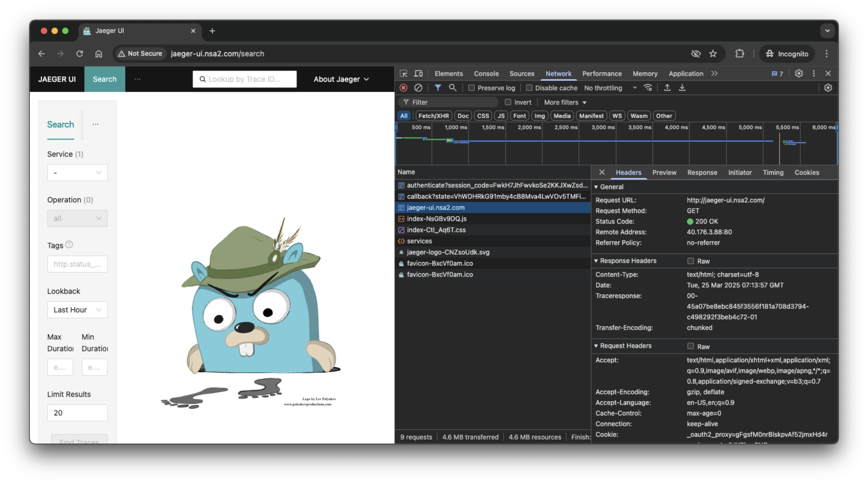The width and height of the screenshot is (868, 483).
Task: Click the network Filter text field
Action: click(x=448, y=102)
